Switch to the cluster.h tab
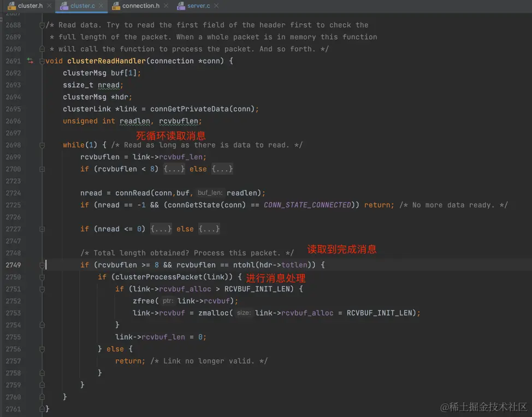The height and width of the screenshot is (417, 532). point(30,6)
